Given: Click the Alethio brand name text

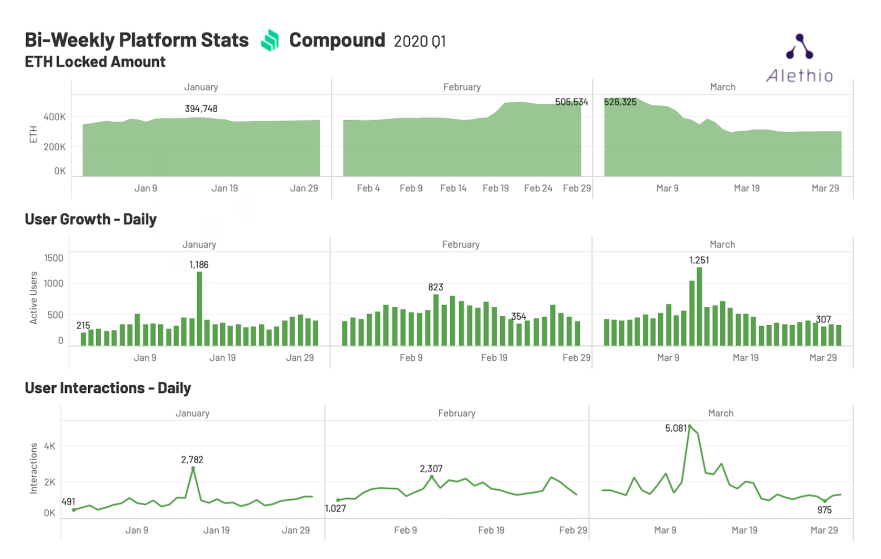Looking at the screenshot, I should click(x=800, y=76).
